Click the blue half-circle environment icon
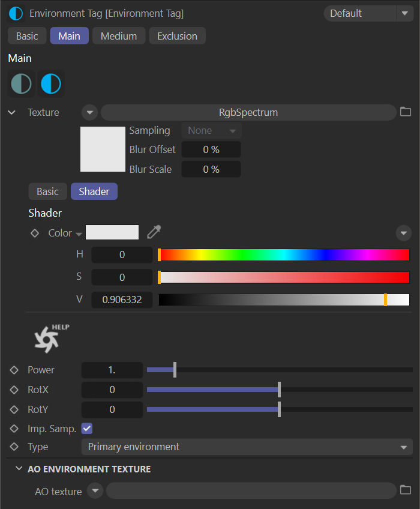This screenshot has width=420, height=509. pyautogui.click(x=51, y=84)
